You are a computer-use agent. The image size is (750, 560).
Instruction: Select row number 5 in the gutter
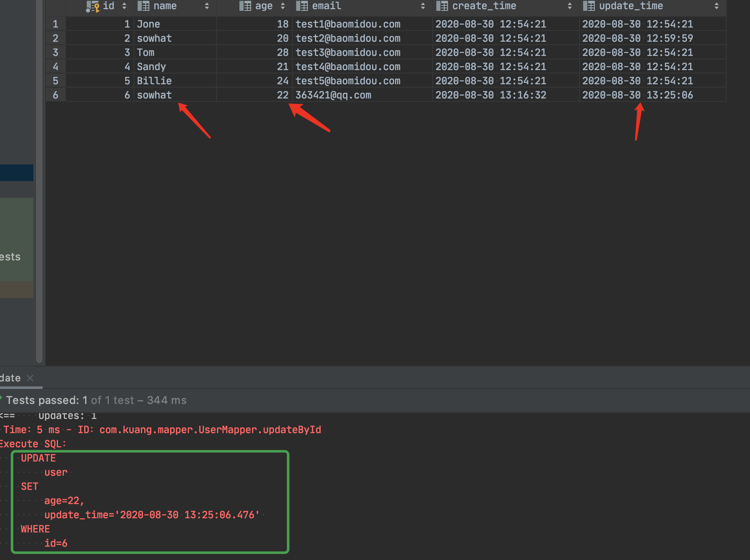[x=55, y=81]
